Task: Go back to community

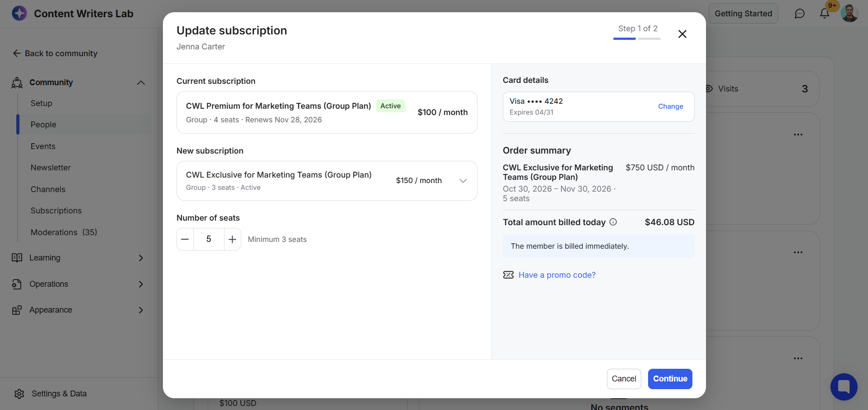Action: coord(55,53)
